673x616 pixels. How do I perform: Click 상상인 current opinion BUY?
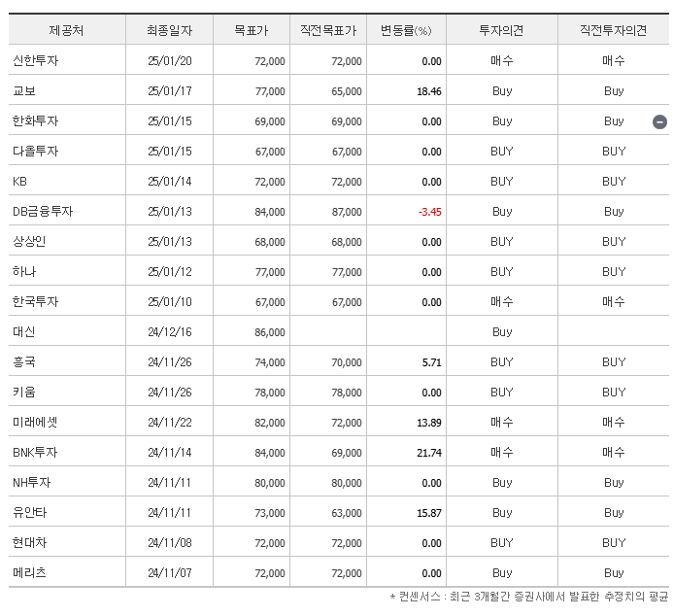pyautogui.click(x=502, y=242)
